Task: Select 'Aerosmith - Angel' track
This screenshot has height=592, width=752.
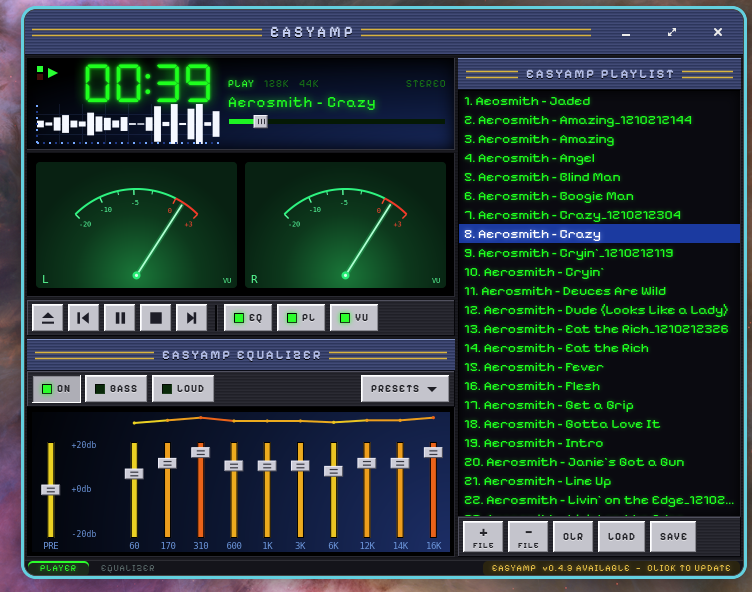Action: click(599, 158)
